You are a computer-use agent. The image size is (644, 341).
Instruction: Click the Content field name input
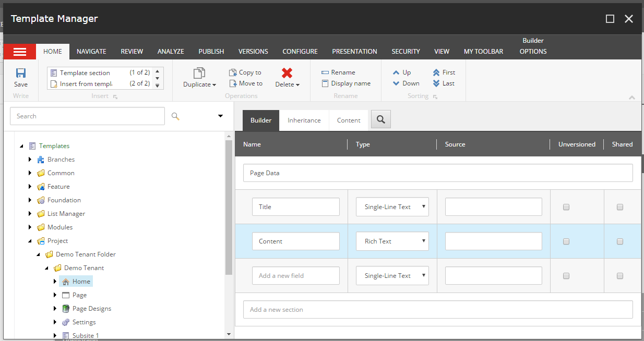(x=296, y=241)
